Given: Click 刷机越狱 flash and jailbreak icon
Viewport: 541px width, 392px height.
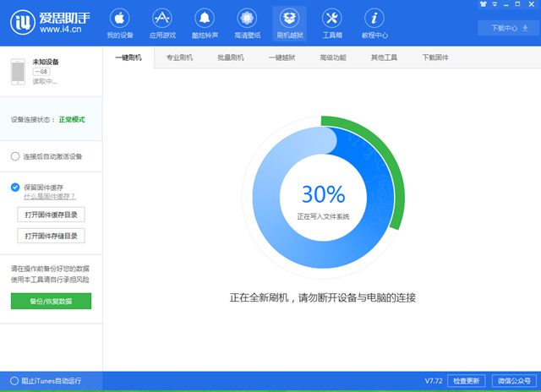Looking at the screenshot, I should (x=289, y=24).
